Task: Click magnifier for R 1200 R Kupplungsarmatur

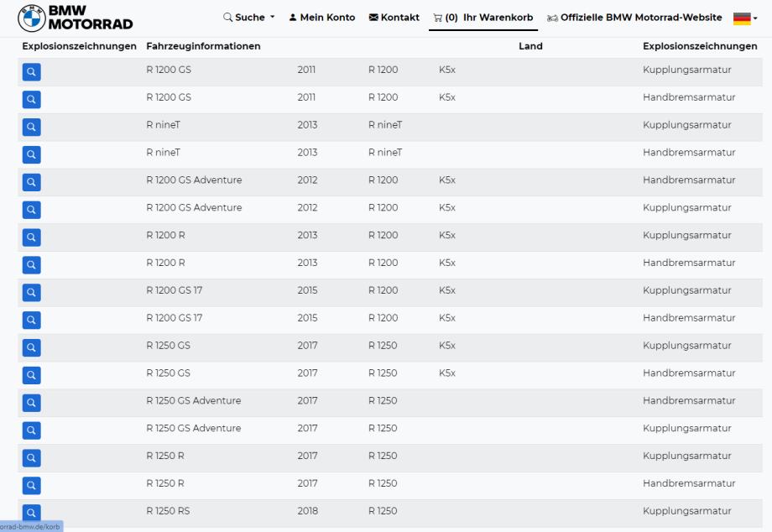Action: (x=31, y=238)
